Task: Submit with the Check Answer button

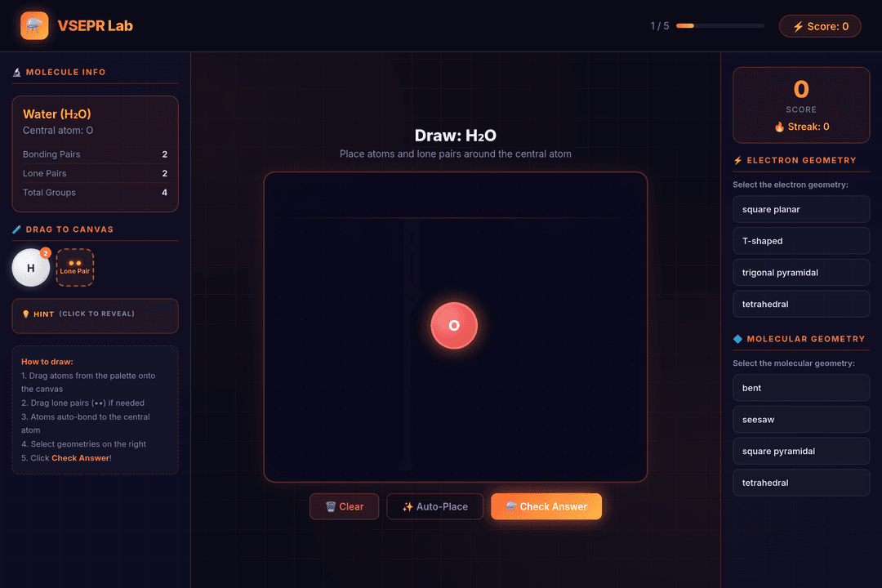Action: 546,506
